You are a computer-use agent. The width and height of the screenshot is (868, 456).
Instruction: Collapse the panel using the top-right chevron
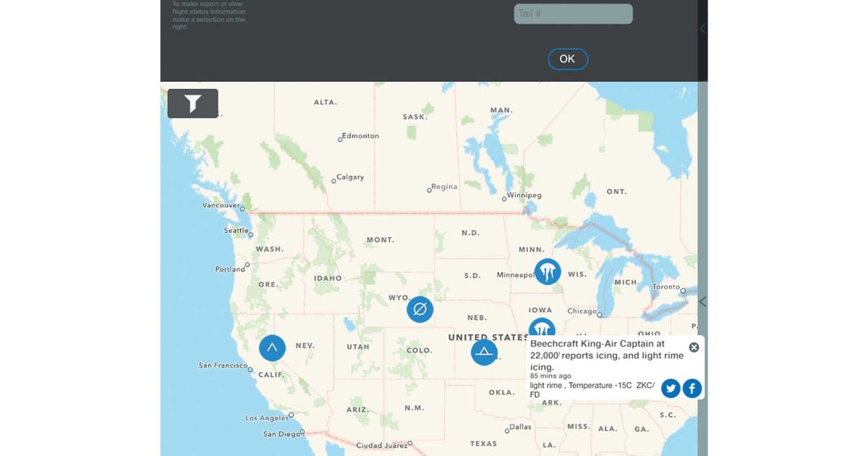(x=702, y=28)
